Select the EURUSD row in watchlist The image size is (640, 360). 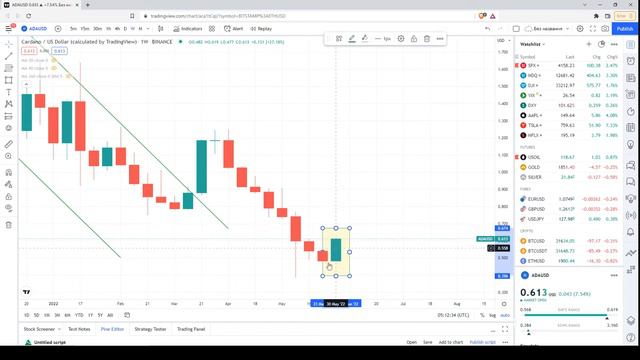click(x=569, y=199)
